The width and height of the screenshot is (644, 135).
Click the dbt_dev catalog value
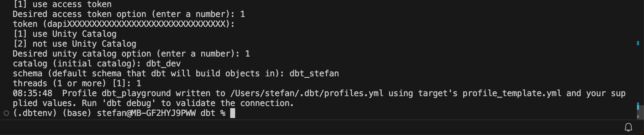[x=163, y=64]
